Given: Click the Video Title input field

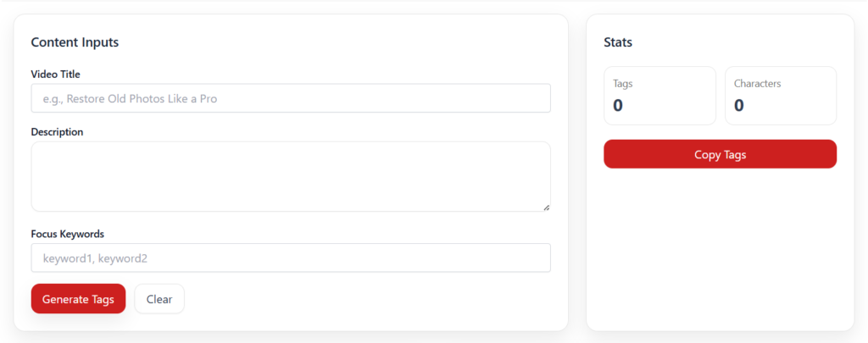Looking at the screenshot, I should pos(291,98).
